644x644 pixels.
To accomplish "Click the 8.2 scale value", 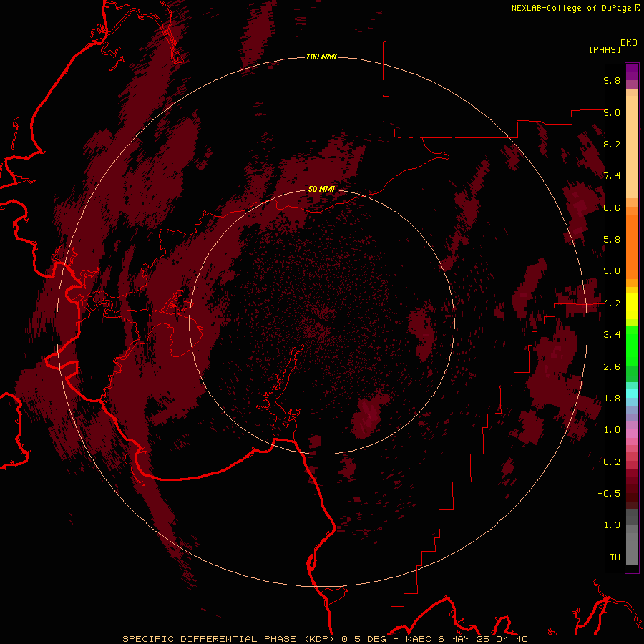I will [612, 144].
